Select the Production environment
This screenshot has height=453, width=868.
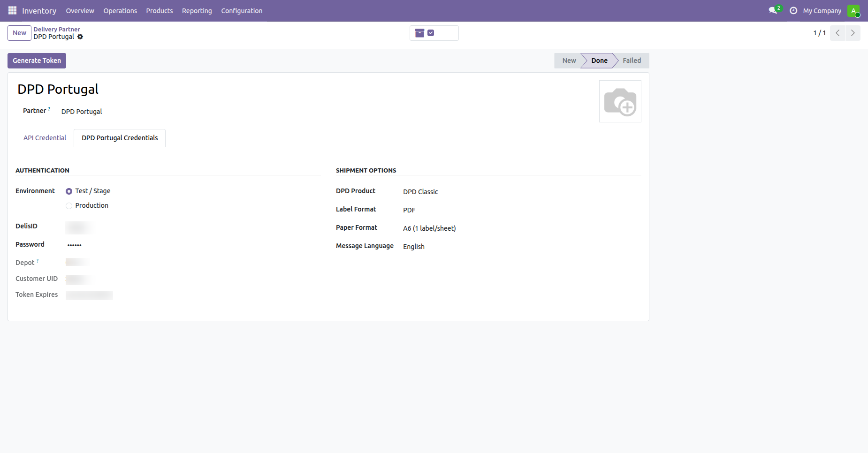click(x=69, y=206)
